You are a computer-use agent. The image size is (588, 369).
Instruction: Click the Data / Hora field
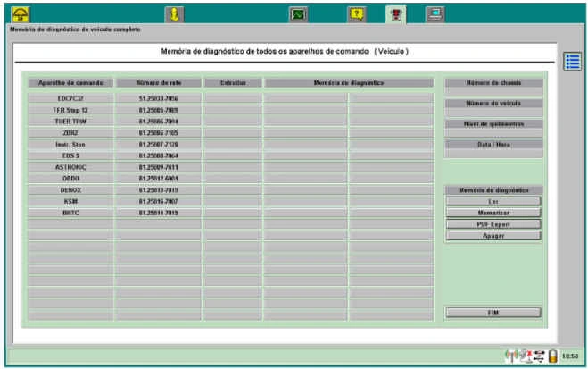(493, 154)
